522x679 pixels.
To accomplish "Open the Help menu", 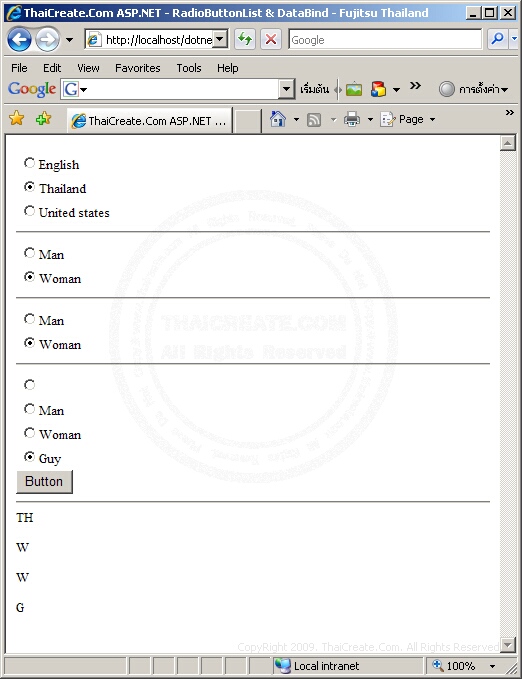I will pos(227,68).
